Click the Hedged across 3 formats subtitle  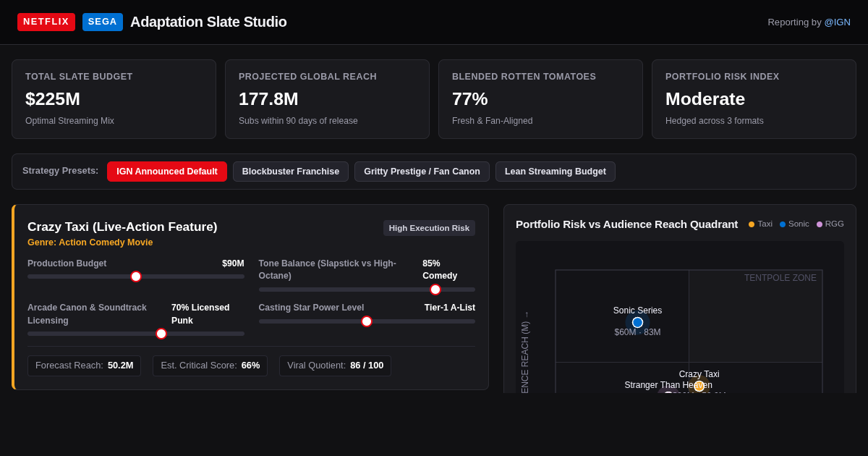715,121
